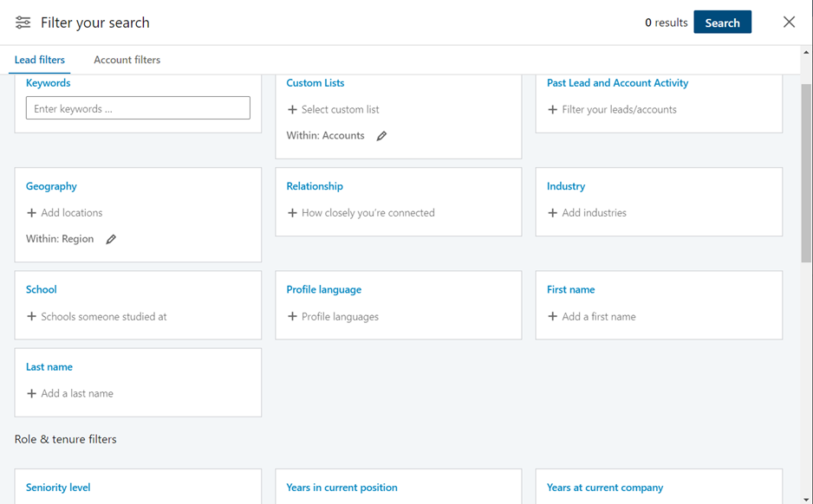Click the Years in current position heading

pos(341,488)
